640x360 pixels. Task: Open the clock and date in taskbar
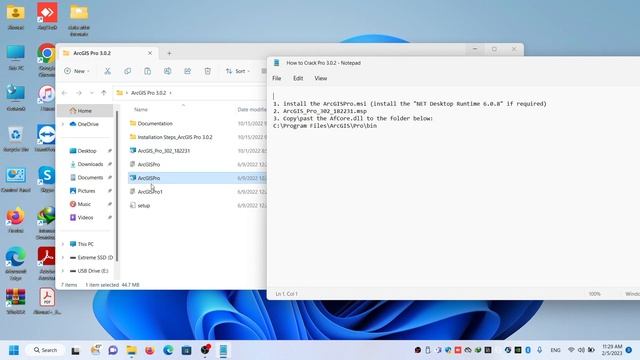[x=612, y=350]
